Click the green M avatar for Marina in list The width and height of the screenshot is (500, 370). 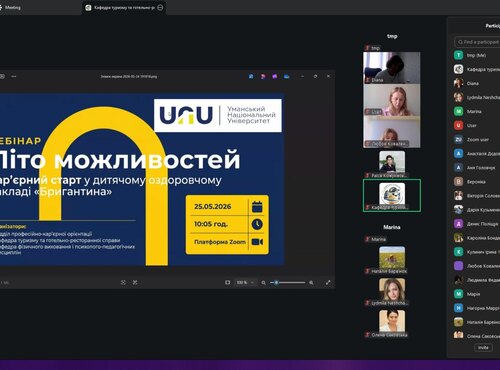[x=459, y=111]
